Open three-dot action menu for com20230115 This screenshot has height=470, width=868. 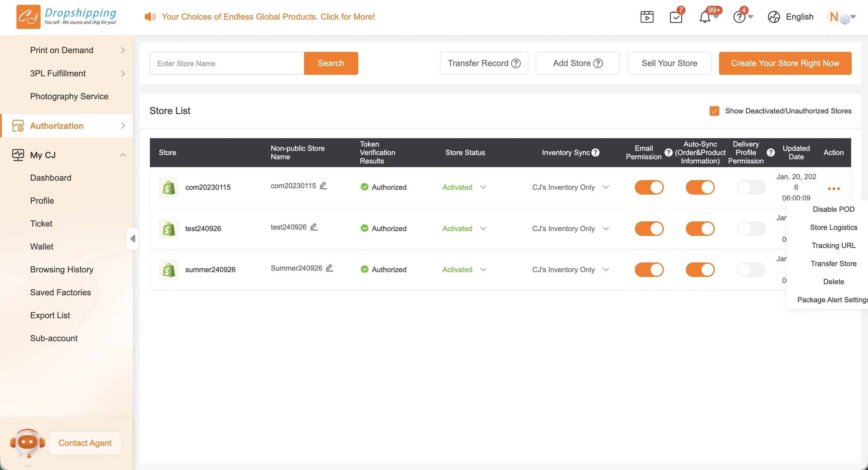click(834, 189)
